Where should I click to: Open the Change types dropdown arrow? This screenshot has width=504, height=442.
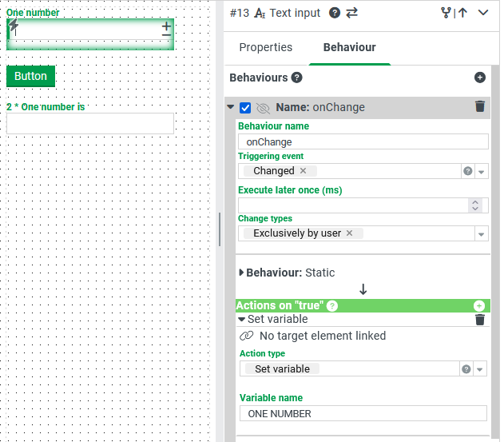481,234
